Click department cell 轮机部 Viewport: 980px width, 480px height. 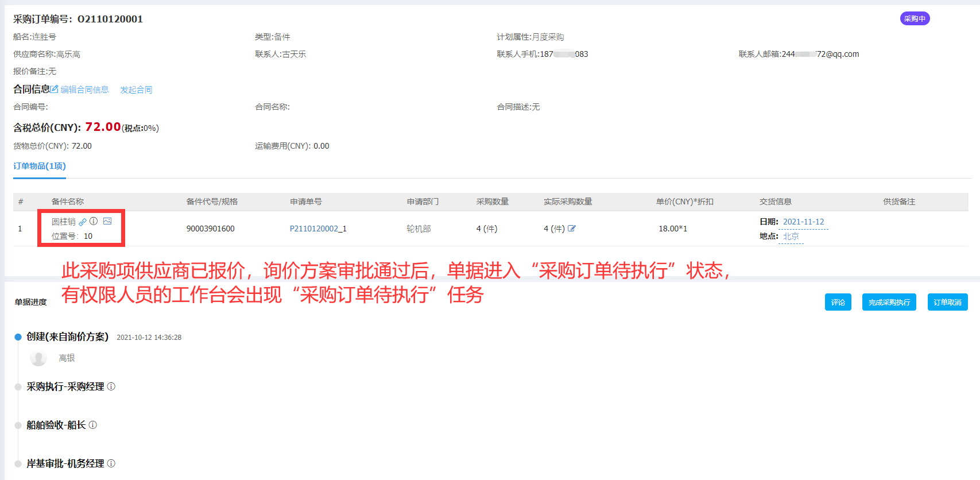click(x=419, y=229)
